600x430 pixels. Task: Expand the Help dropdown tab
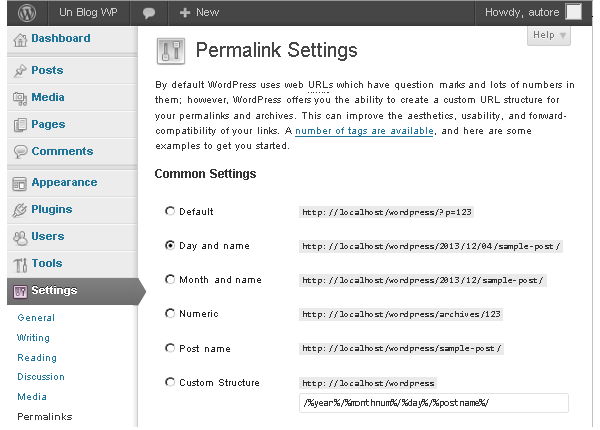(x=549, y=35)
